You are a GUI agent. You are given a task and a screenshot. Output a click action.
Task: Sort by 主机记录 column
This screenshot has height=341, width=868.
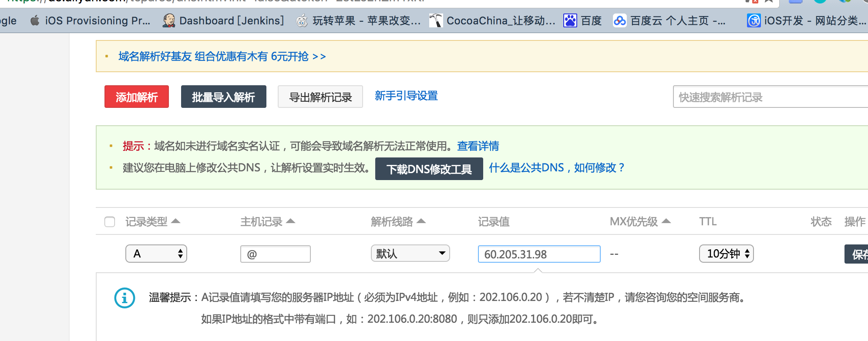tap(268, 222)
